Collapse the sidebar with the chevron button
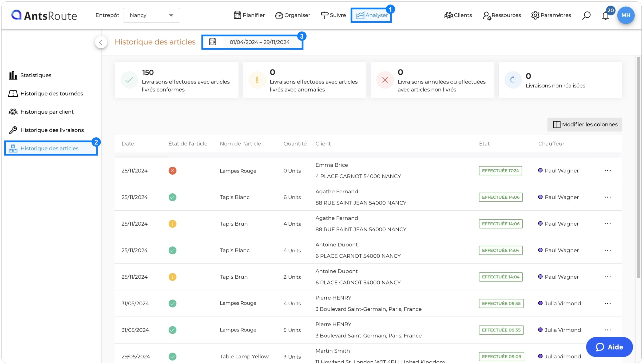 (x=101, y=42)
